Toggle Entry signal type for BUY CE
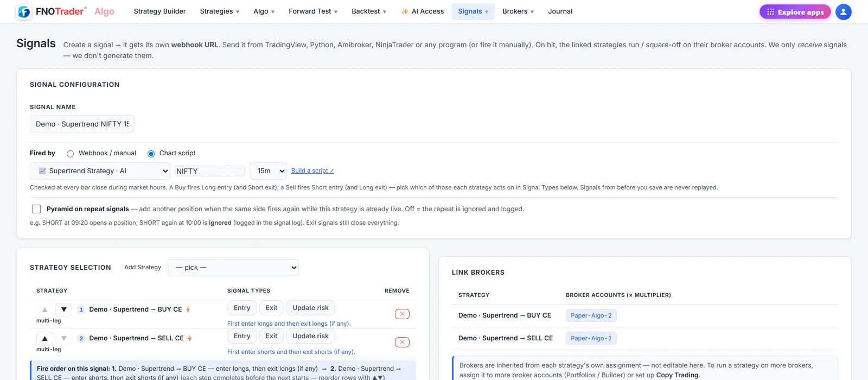The height and width of the screenshot is (380, 868). (242, 308)
